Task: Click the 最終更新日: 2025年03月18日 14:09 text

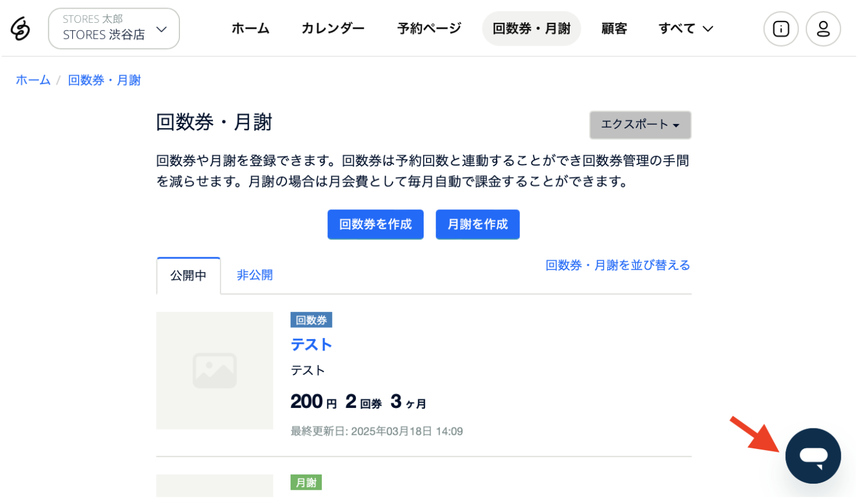Action: [376, 431]
